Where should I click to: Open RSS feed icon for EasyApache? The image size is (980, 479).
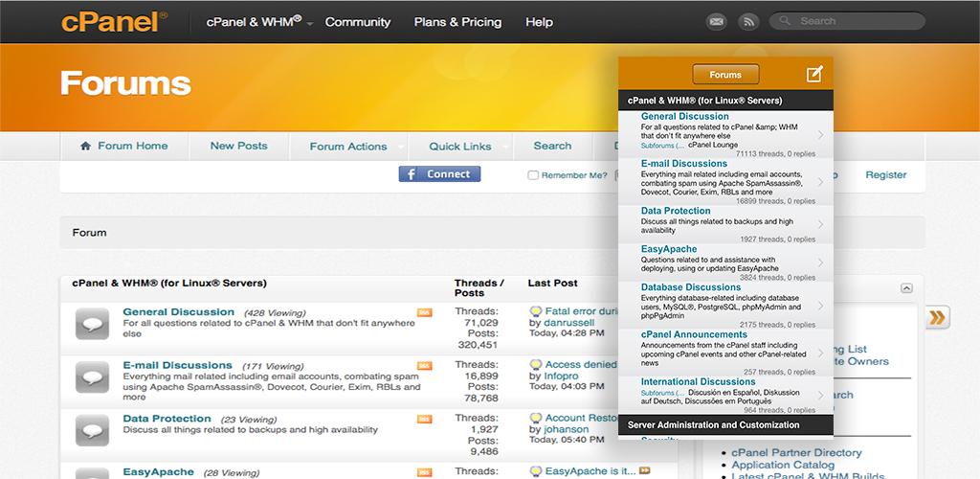[x=424, y=472]
